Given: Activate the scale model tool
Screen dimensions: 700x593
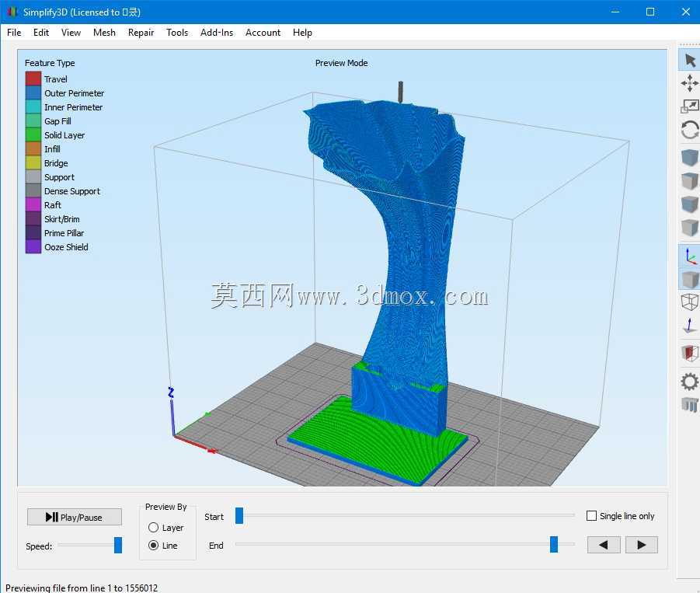Looking at the screenshot, I should tap(690, 106).
